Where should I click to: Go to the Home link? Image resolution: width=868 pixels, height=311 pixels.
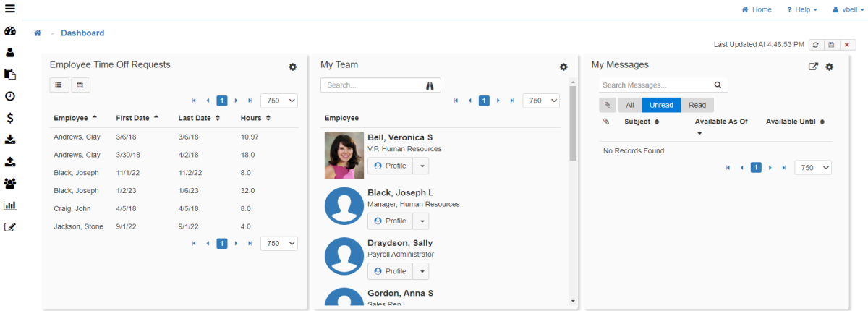[x=757, y=9]
